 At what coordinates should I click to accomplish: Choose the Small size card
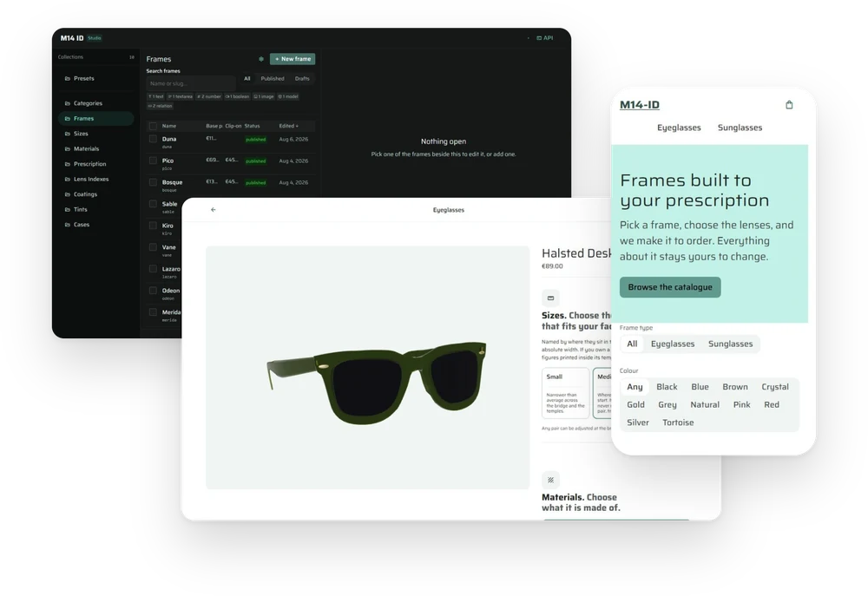565,392
